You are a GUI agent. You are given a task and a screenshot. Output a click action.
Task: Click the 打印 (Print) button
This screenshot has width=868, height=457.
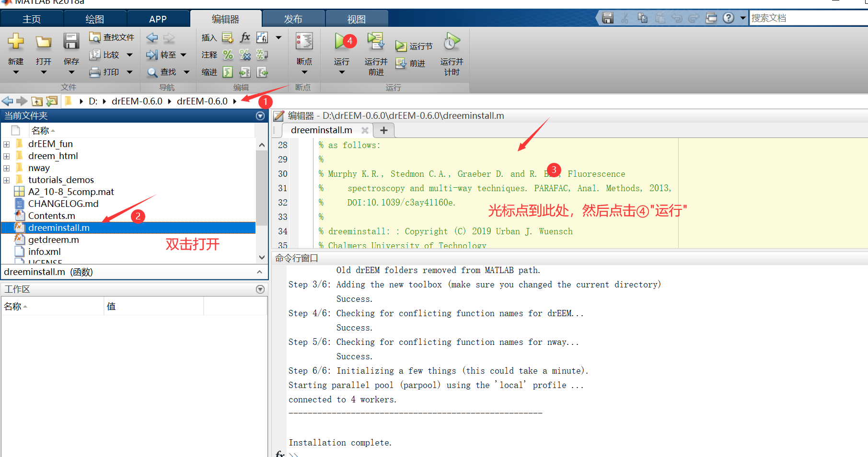click(x=104, y=72)
